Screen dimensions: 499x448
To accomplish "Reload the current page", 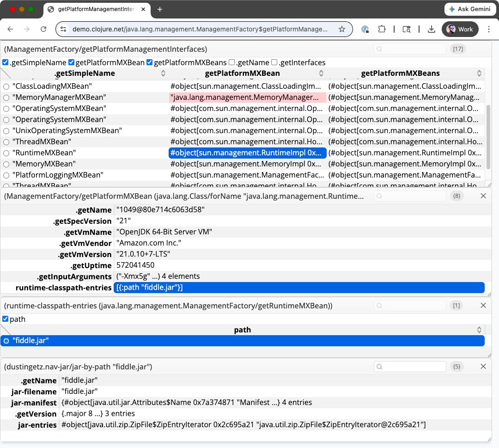I will [43, 29].
